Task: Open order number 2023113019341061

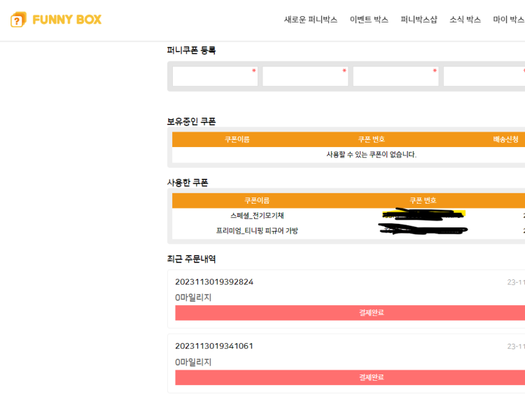Action: point(214,346)
